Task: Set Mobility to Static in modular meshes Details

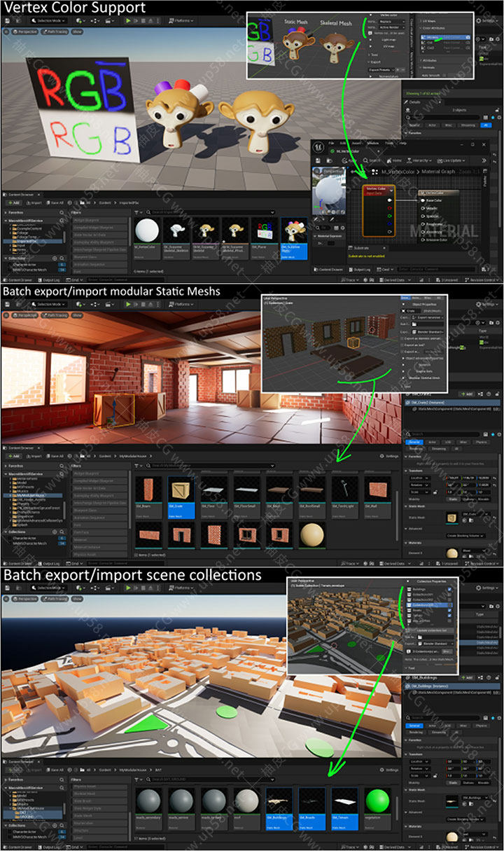Action: pyautogui.click(x=454, y=499)
